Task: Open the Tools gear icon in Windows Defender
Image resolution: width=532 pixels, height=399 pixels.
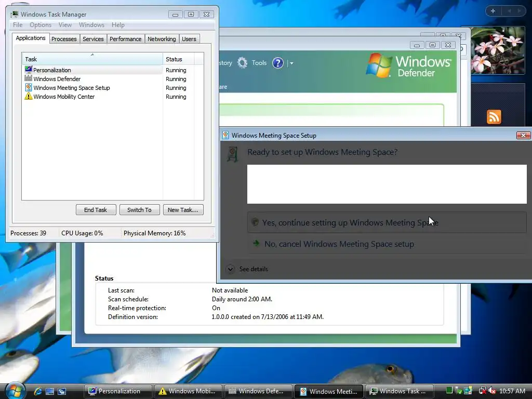Action: [x=242, y=63]
